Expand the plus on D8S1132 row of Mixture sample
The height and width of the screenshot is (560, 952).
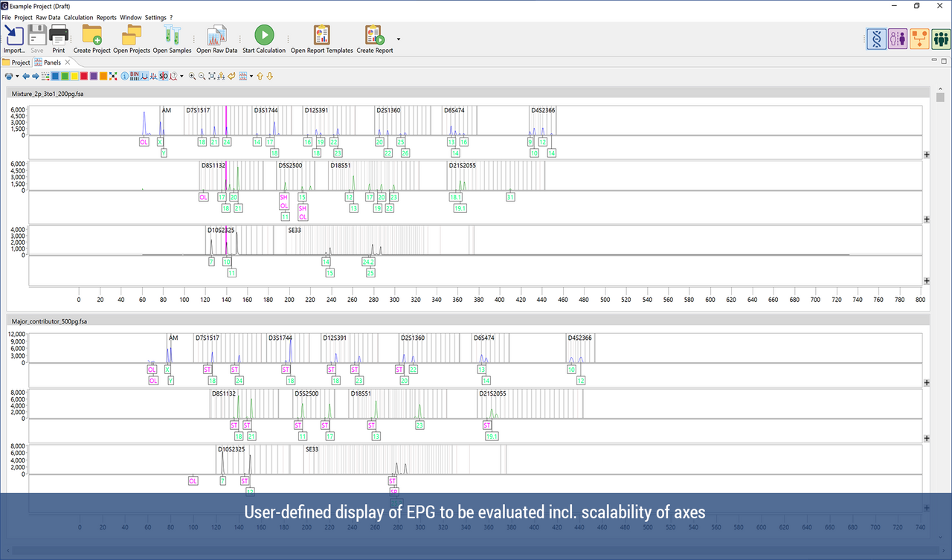point(927,219)
